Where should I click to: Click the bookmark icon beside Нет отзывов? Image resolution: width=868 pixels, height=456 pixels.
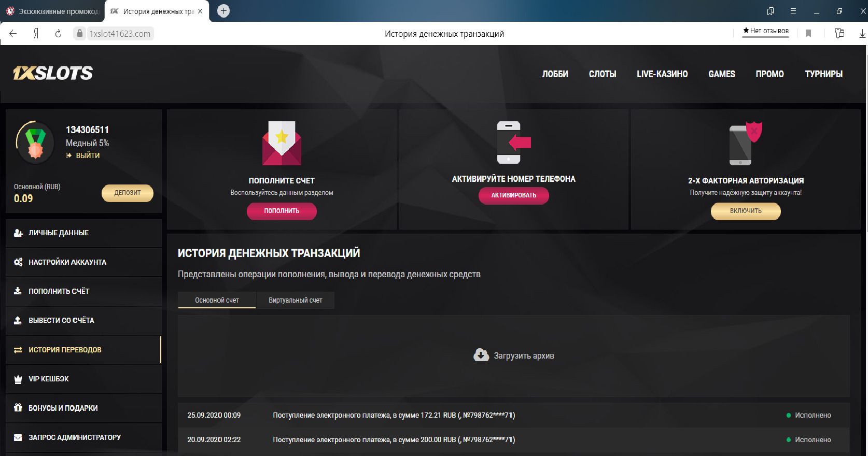pyautogui.click(x=808, y=34)
